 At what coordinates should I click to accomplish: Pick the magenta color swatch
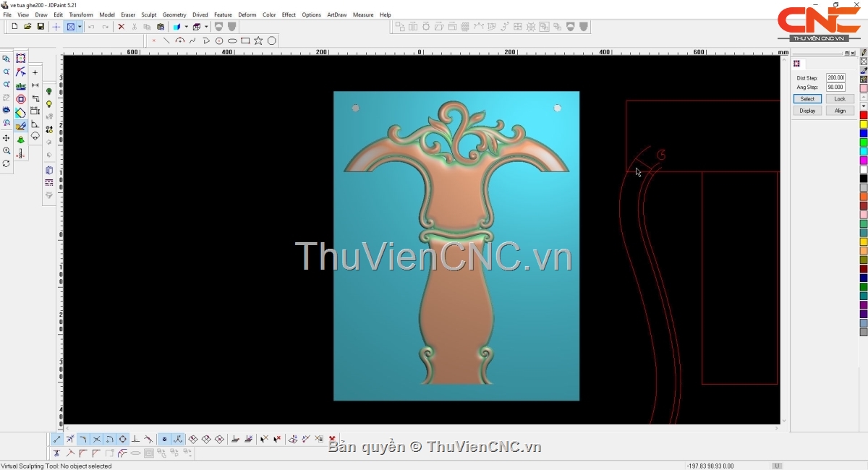tap(864, 161)
